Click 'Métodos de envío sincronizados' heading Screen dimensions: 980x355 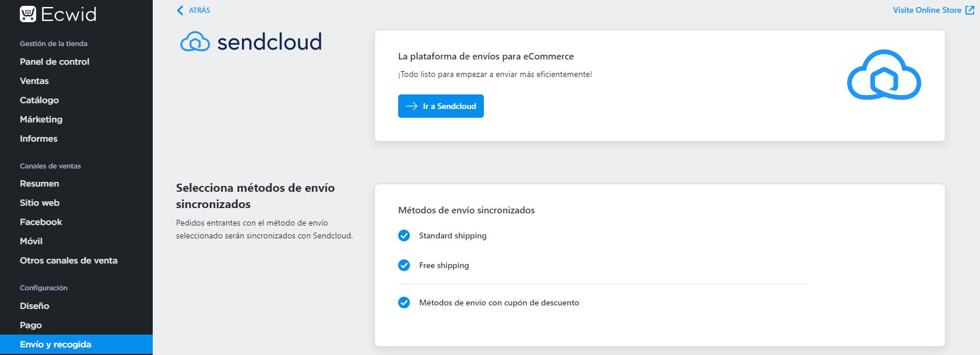(x=466, y=210)
